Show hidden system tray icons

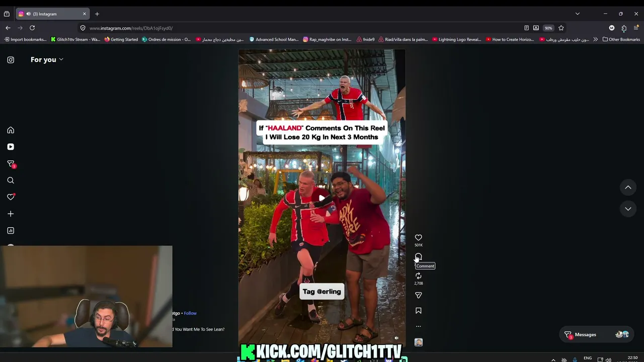pyautogui.click(x=553, y=359)
